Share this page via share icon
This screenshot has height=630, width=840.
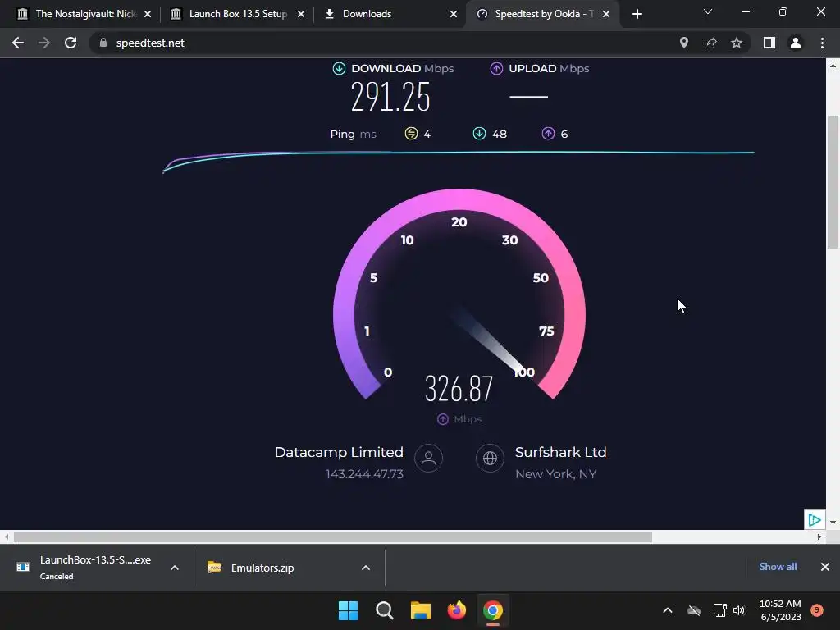[710, 43]
